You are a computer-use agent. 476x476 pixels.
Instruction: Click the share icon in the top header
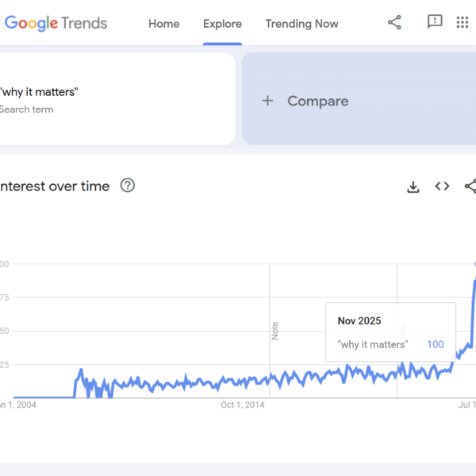394,23
